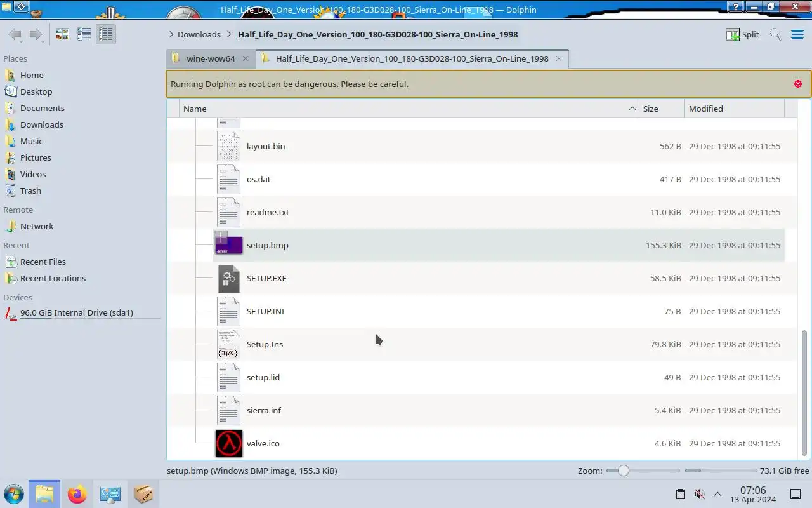Expand hidden system tray icons
Viewport: 812px width, 508px height.
717,494
